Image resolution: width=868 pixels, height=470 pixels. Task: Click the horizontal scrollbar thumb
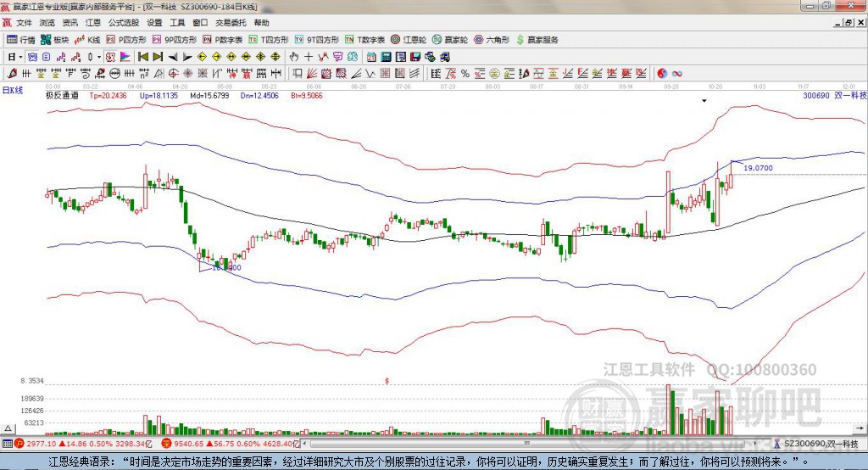[527, 444]
